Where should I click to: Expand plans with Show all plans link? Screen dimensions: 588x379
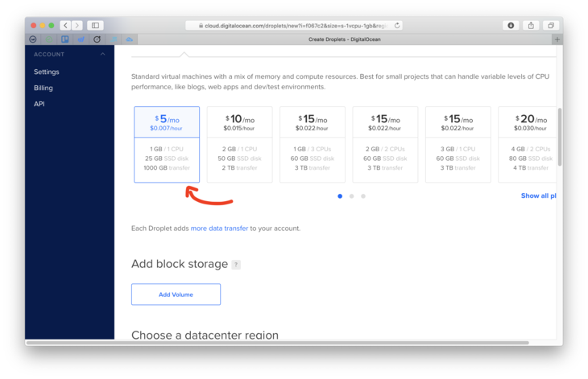click(538, 196)
